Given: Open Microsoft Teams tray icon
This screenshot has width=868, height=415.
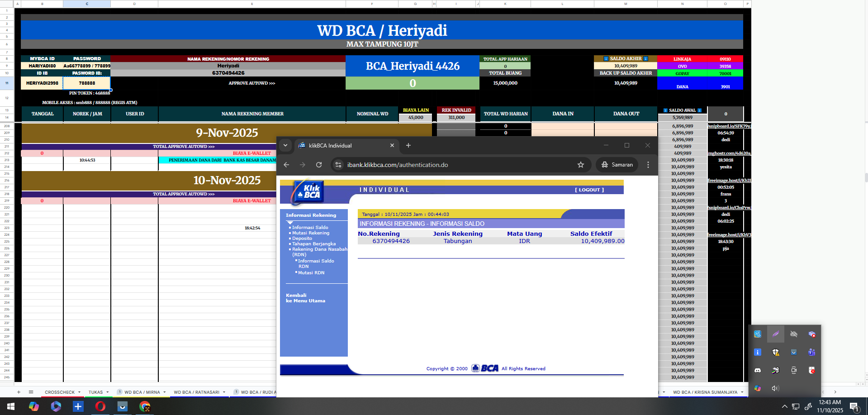Looking at the screenshot, I should point(812,352).
